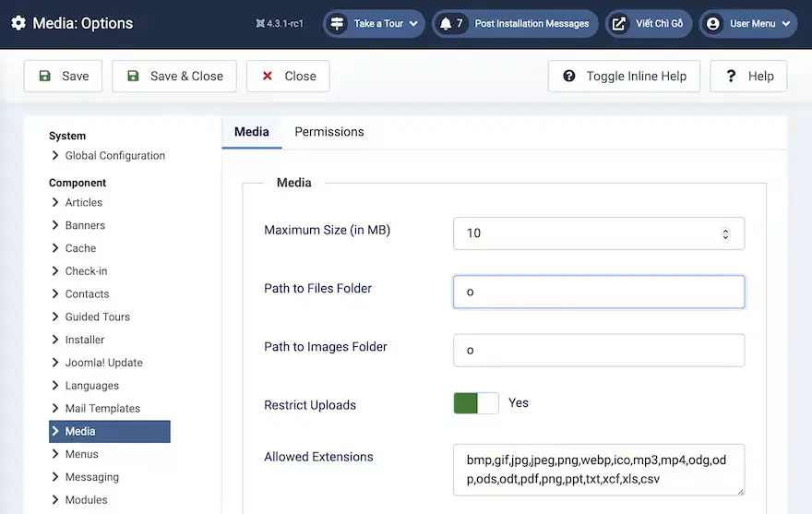Screen dimensions: 812x514
Task: Click the Allowed Extensions text area
Action: (599, 470)
